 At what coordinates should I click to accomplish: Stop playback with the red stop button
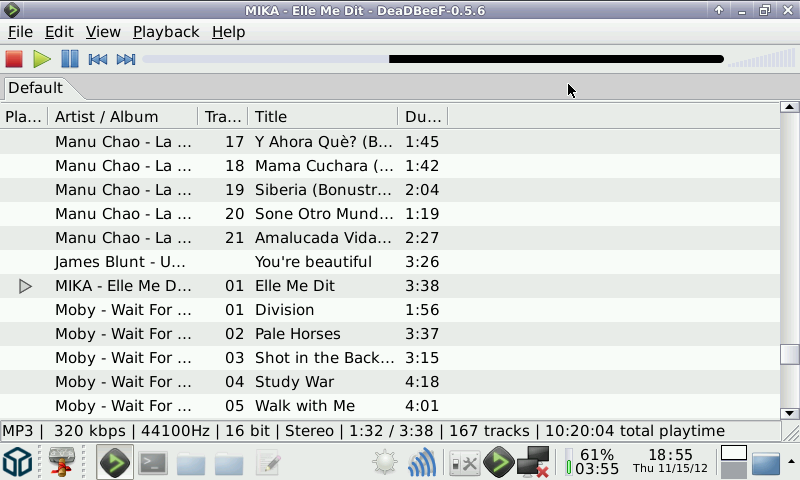coord(14,59)
